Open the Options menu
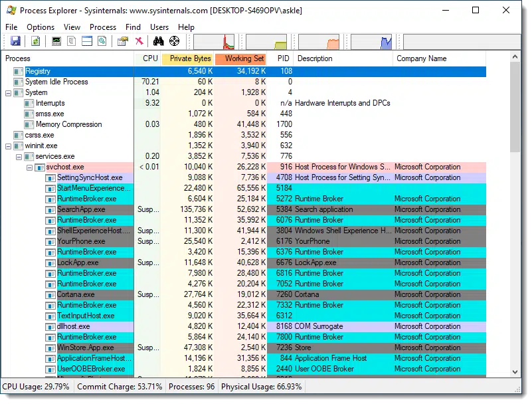The height and width of the screenshot is (404, 532). pyautogui.click(x=41, y=27)
